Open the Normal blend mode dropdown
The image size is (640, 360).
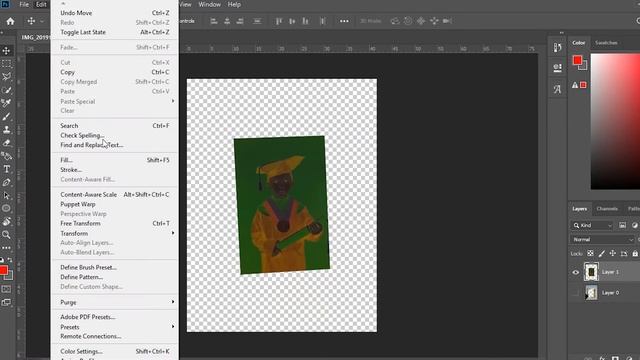tap(602, 240)
